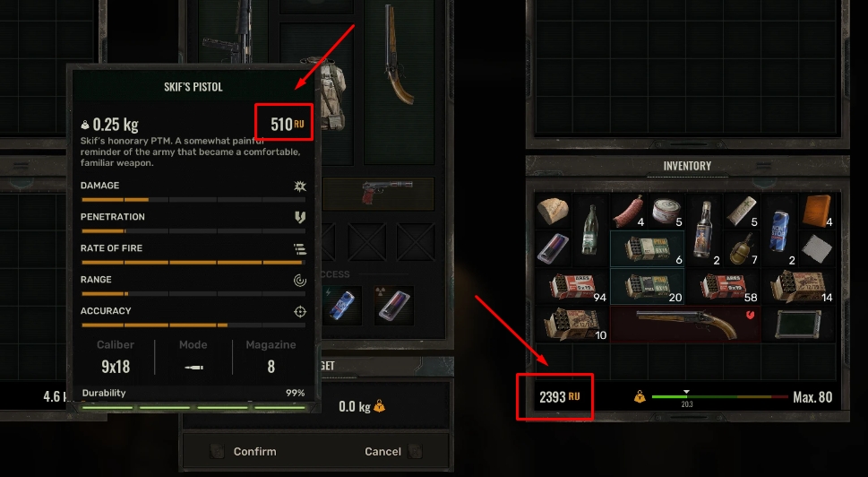
Task: Select the blue Non Stop energy drink can
Action: pyautogui.click(x=779, y=230)
